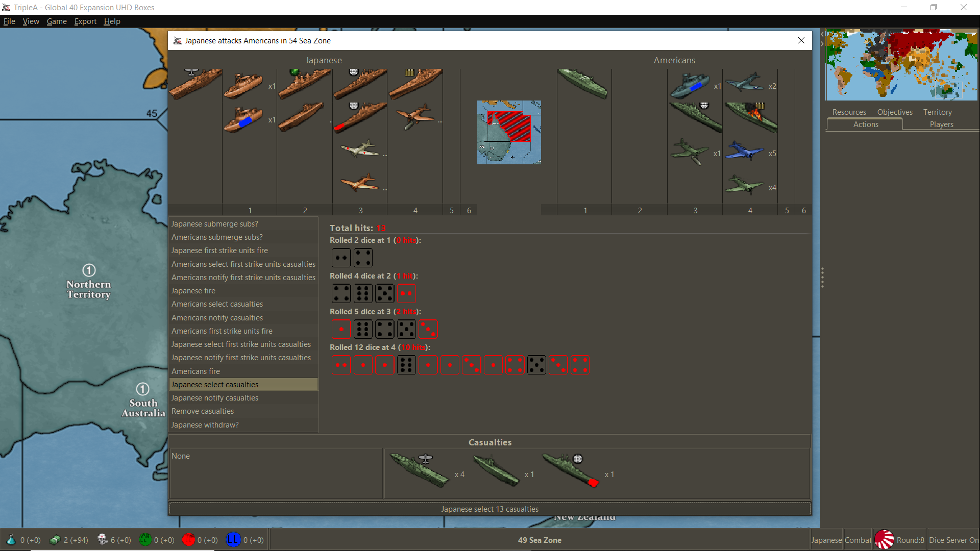The height and width of the screenshot is (551, 980).
Task: Click the Japanese rising sun flag icon
Action: pos(884,540)
